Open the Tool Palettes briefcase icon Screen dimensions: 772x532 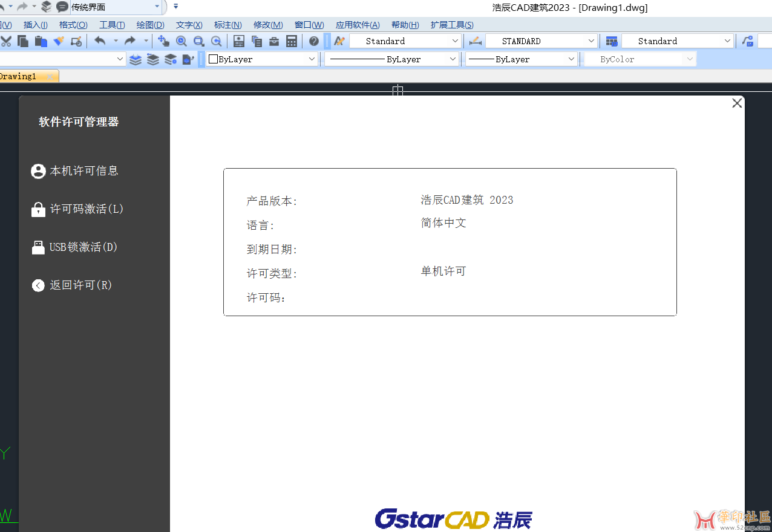tap(274, 41)
